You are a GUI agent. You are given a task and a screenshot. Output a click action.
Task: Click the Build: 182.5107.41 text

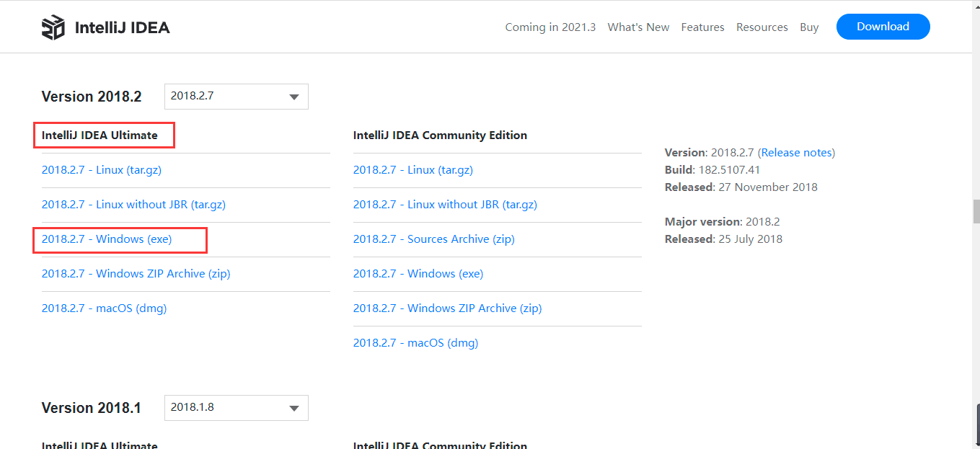pyautogui.click(x=712, y=170)
